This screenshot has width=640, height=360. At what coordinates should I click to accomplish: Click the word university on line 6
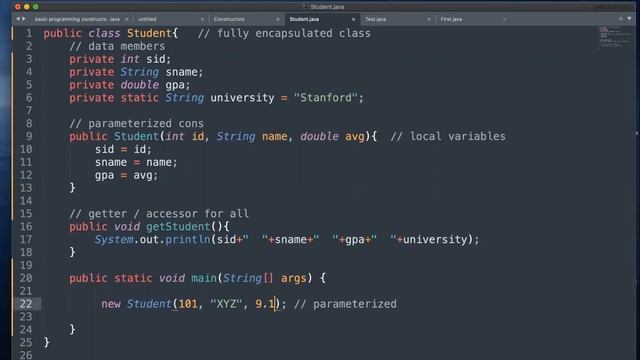(x=242, y=98)
